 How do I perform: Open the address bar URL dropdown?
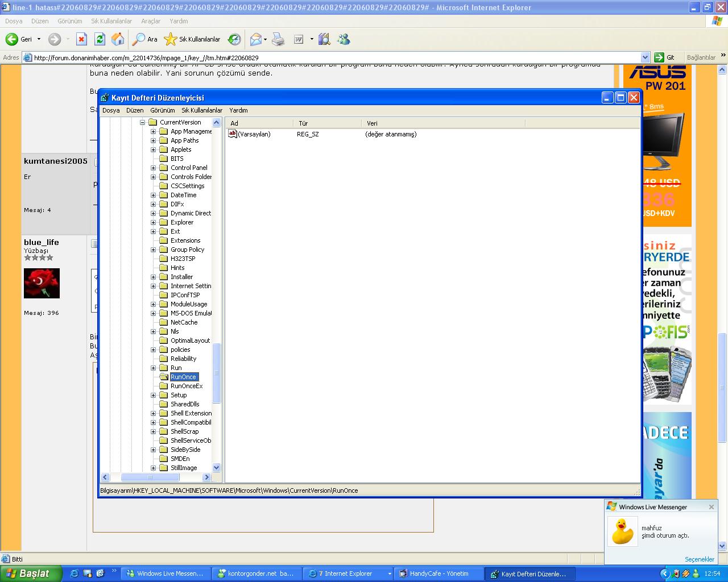[x=645, y=57]
